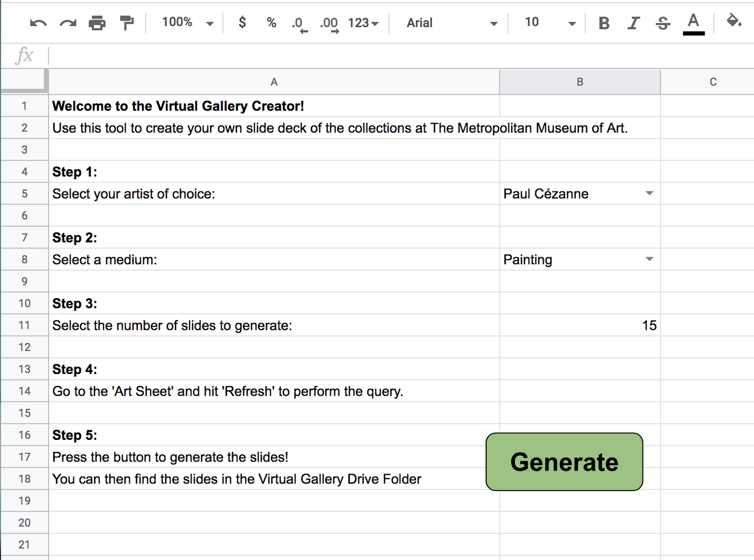The height and width of the screenshot is (560, 754).
Task: Select the 'Welcome to the Virtual Gallery Creator!' cell
Action: pos(274,106)
